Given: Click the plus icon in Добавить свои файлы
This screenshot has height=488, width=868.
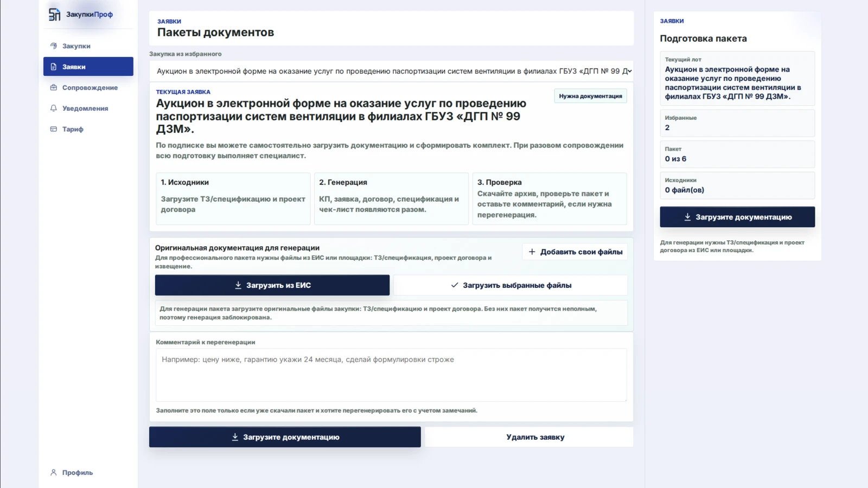Looking at the screenshot, I should click(x=532, y=252).
